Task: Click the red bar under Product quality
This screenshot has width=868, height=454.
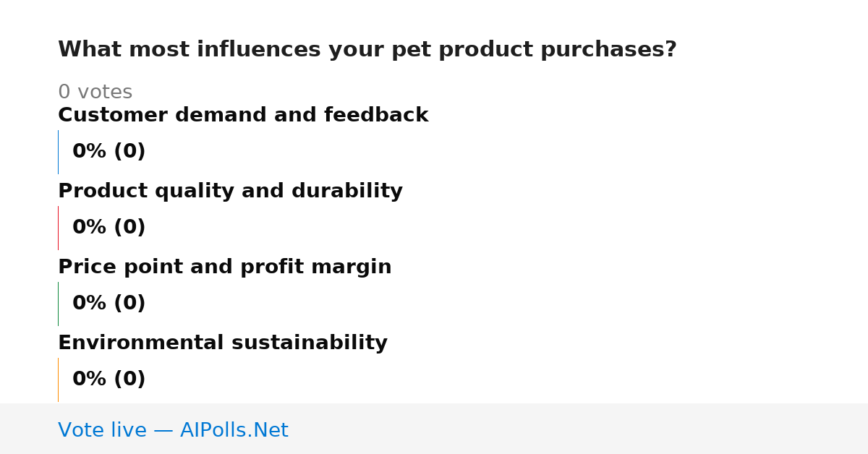Action: click(x=58, y=228)
